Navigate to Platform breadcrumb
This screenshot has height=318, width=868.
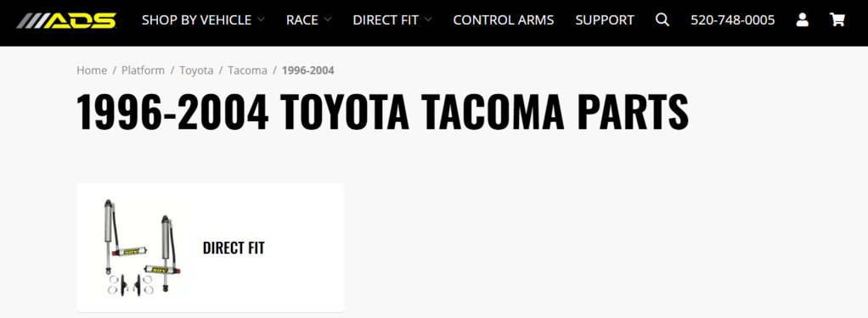pos(143,70)
